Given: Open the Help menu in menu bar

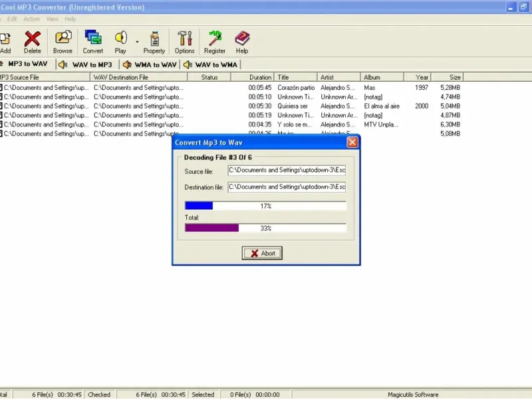Looking at the screenshot, I should pyautogui.click(x=70, y=19).
